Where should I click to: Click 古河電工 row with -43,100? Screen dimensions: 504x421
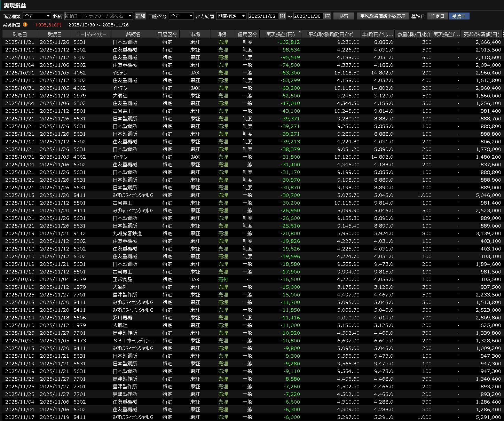coord(252,111)
